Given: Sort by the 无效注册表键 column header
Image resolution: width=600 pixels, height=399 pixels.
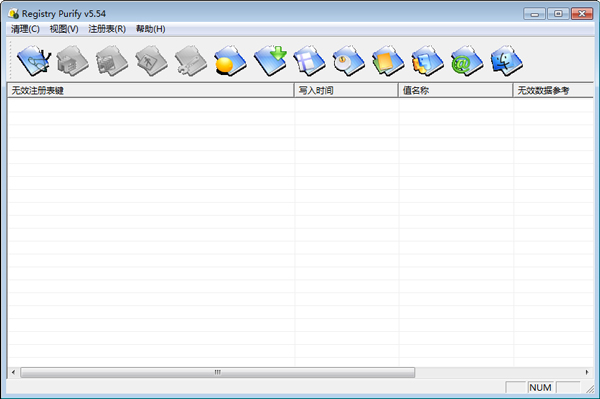Looking at the screenshot, I should (x=151, y=90).
